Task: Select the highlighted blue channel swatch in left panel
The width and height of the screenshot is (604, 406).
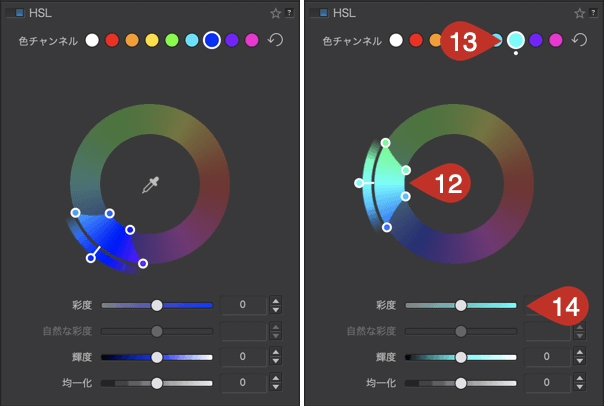Action: (212, 40)
